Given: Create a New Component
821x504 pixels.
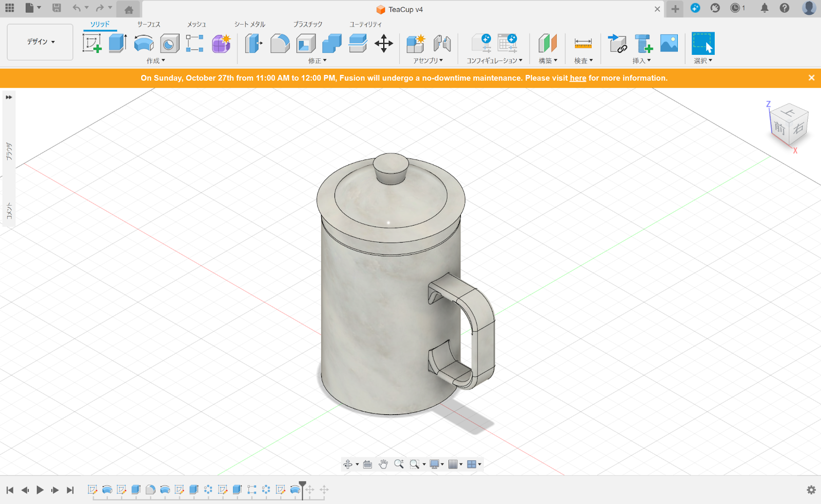Looking at the screenshot, I should (416, 44).
